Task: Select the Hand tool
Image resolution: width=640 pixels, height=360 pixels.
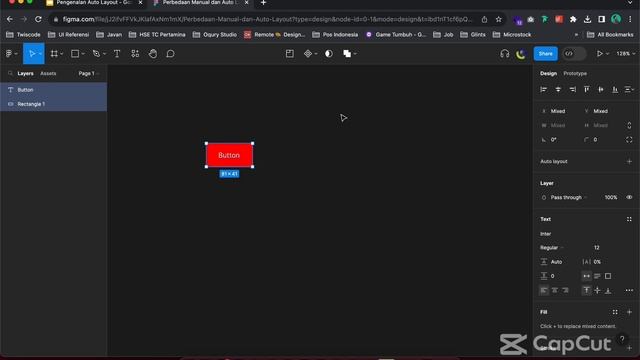Action: coord(153,53)
